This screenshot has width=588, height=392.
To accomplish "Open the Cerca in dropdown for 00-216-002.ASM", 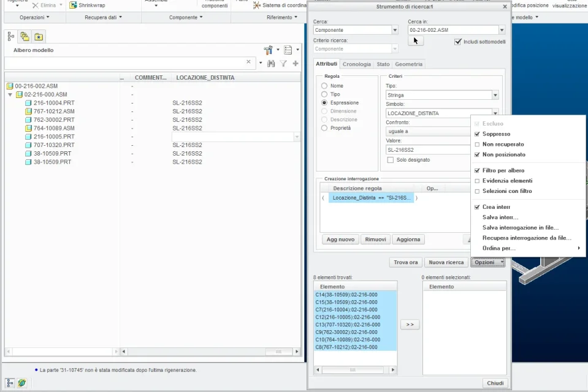I will 502,30.
